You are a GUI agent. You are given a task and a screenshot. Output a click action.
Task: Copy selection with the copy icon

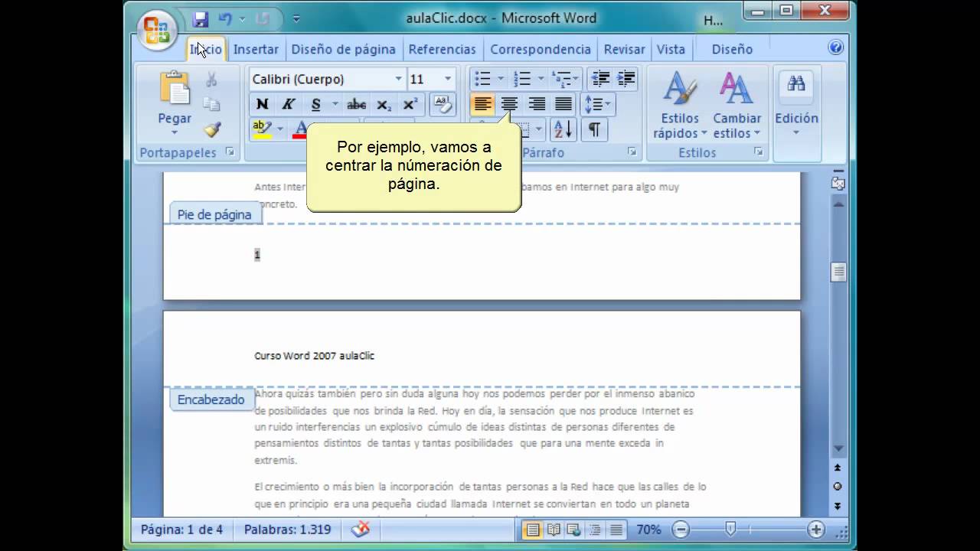coord(211,105)
